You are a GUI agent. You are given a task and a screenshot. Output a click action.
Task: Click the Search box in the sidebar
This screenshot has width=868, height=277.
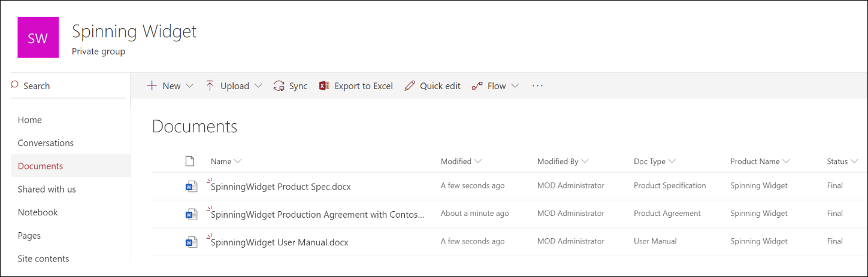click(x=68, y=86)
